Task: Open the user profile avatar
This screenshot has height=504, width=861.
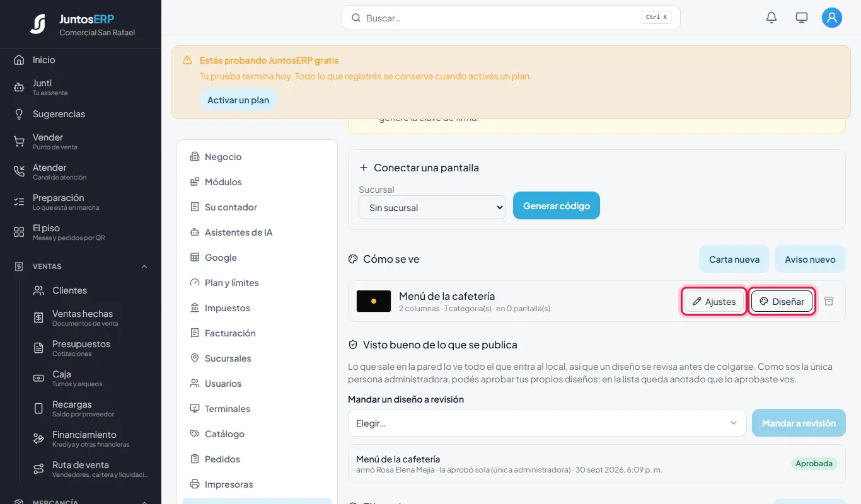Action: (832, 18)
